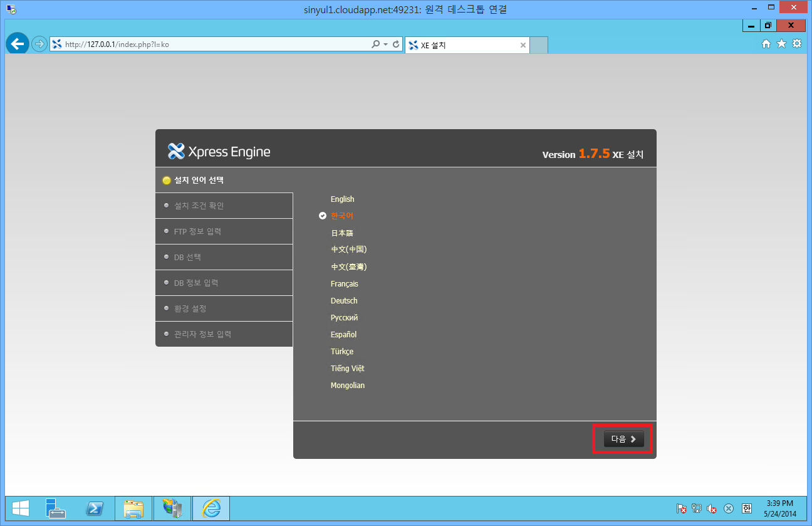
Task: Click the Xpress Engine logo
Action: coord(219,152)
